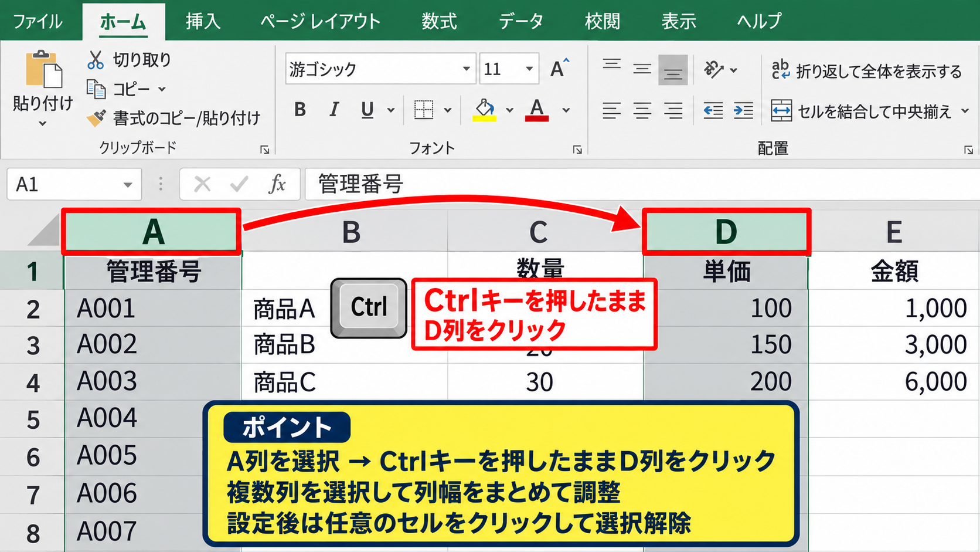Click the Copy icon
Image resolution: width=980 pixels, height=552 pixels.
coord(96,89)
